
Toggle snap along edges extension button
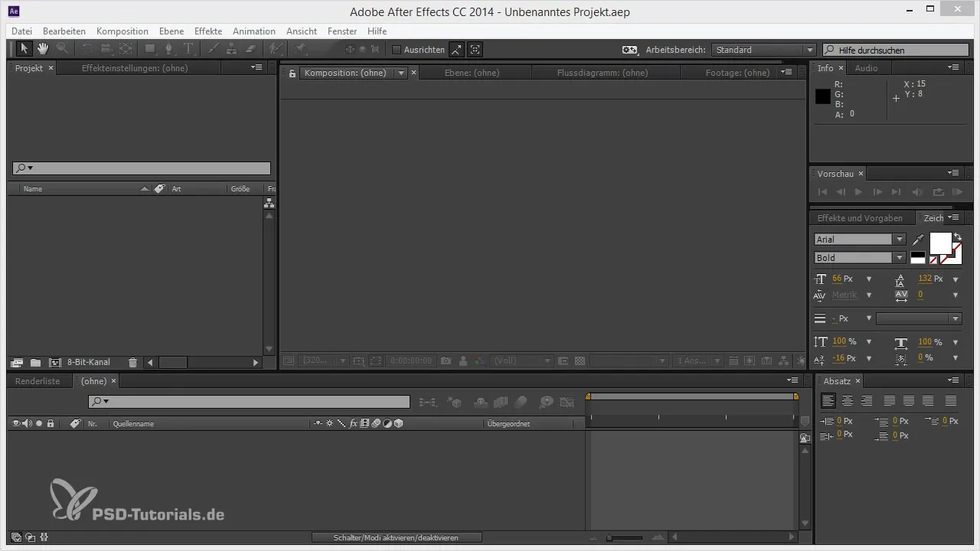457,50
